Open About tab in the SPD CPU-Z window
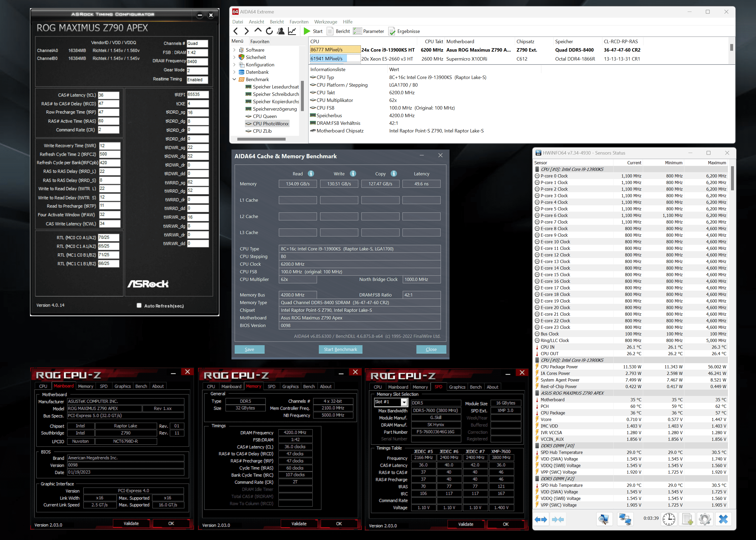This screenshot has width=756, height=540. pyautogui.click(x=492, y=387)
